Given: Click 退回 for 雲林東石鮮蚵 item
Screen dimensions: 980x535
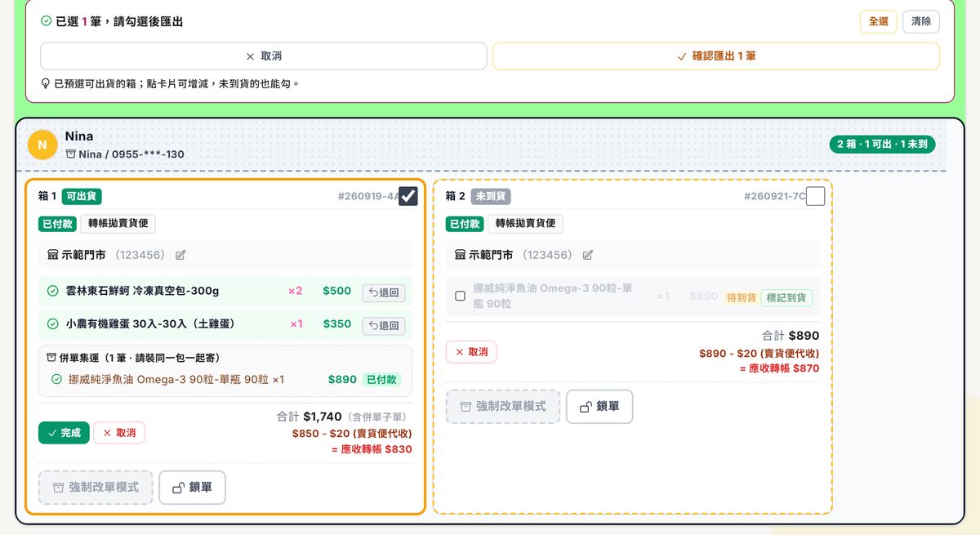Looking at the screenshot, I should 384,292.
